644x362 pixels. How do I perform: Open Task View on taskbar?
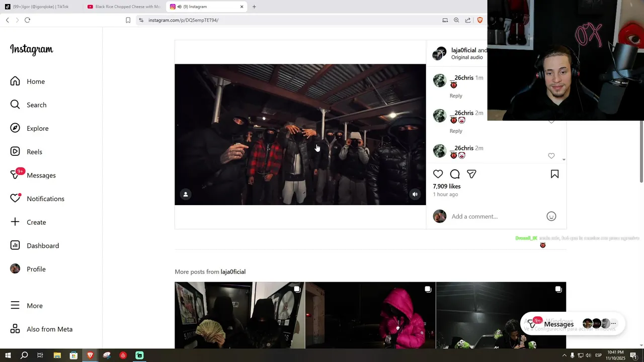pos(40,355)
